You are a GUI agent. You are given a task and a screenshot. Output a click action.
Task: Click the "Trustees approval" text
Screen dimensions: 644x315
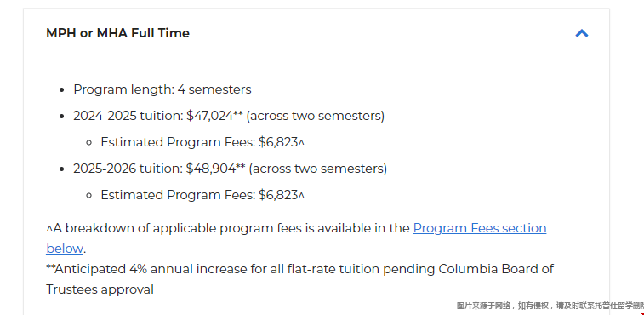pos(100,289)
